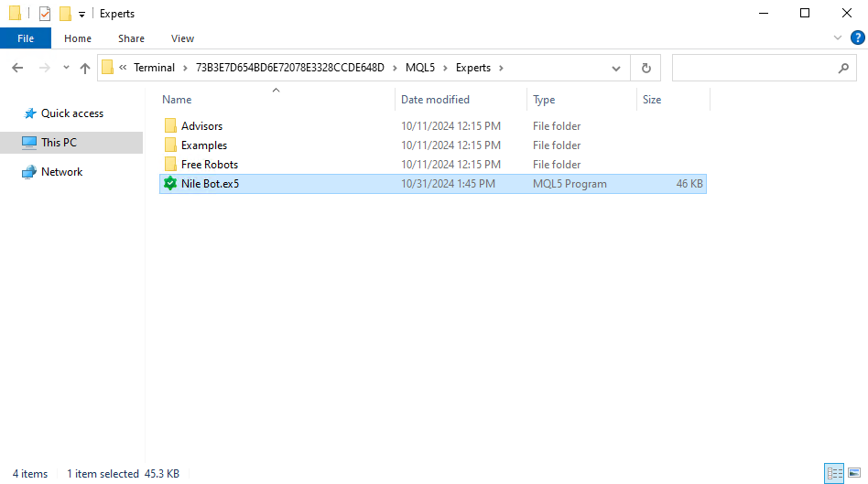Navigate to Terminal in breadcrumb

pos(154,68)
